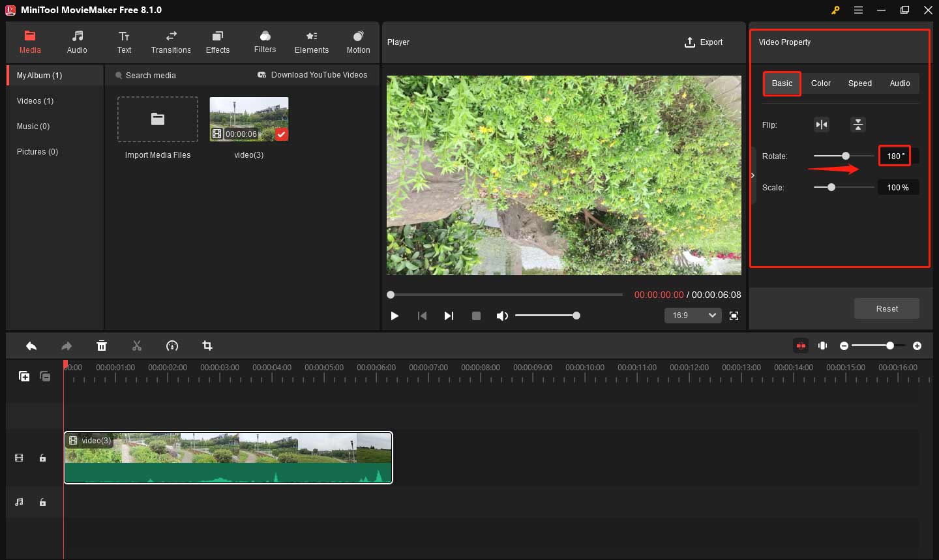Toggle the audio track lock

coord(42,503)
